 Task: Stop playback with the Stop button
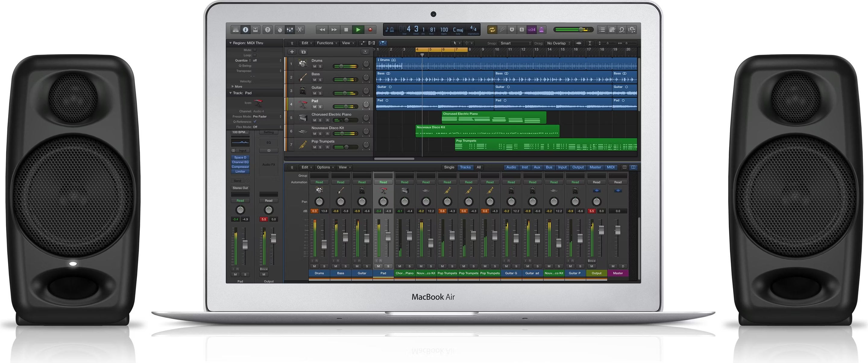pos(346,30)
